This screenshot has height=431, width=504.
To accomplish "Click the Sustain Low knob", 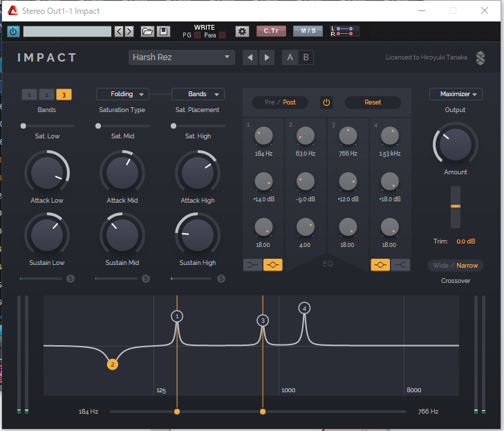I will [47, 235].
